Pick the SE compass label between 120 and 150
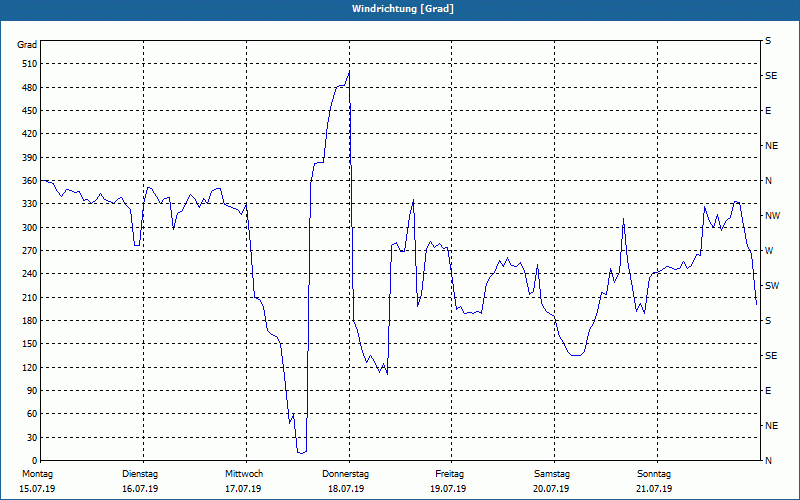The width and height of the screenshot is (800, 500). [x=771, y=356]
